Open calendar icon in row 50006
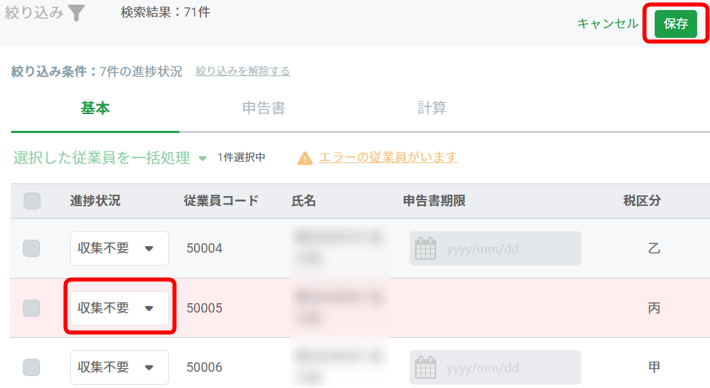 point(426,368)
